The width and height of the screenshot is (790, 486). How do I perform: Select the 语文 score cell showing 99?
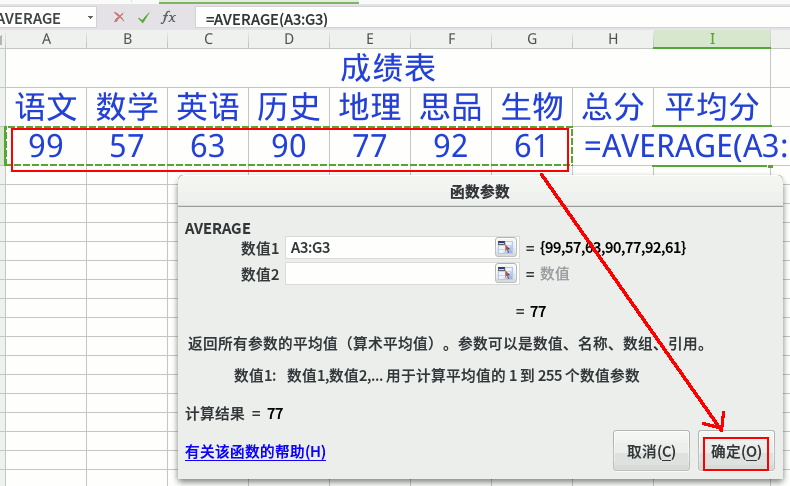(x=46, y=147)
